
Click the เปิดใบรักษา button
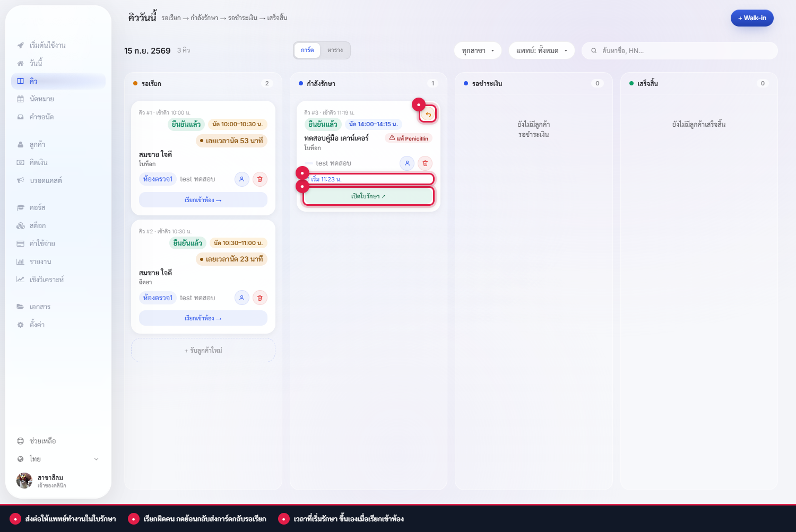[x=368, y=196]
